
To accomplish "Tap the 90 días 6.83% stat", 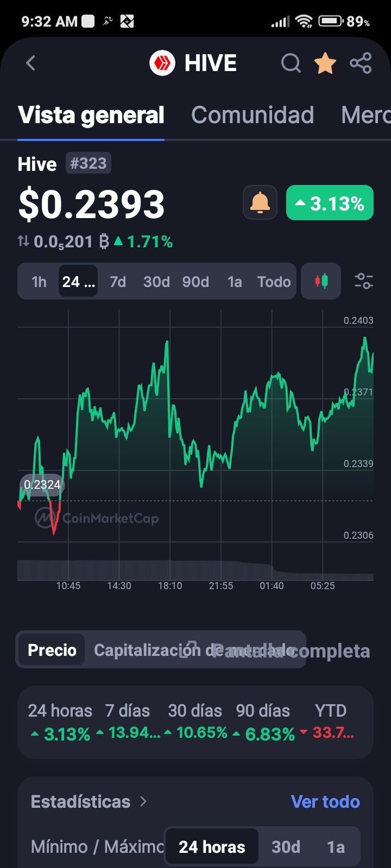I will (263, 723).
